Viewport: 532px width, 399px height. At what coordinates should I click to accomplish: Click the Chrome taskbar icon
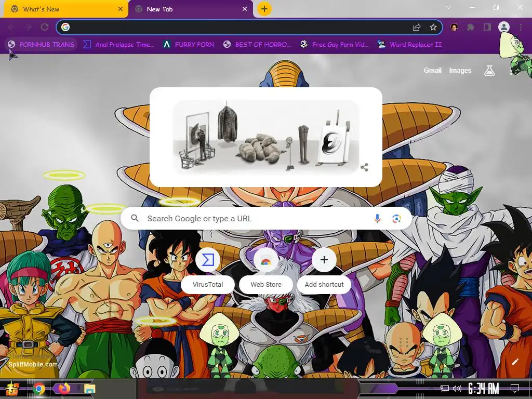click(39, 389)
